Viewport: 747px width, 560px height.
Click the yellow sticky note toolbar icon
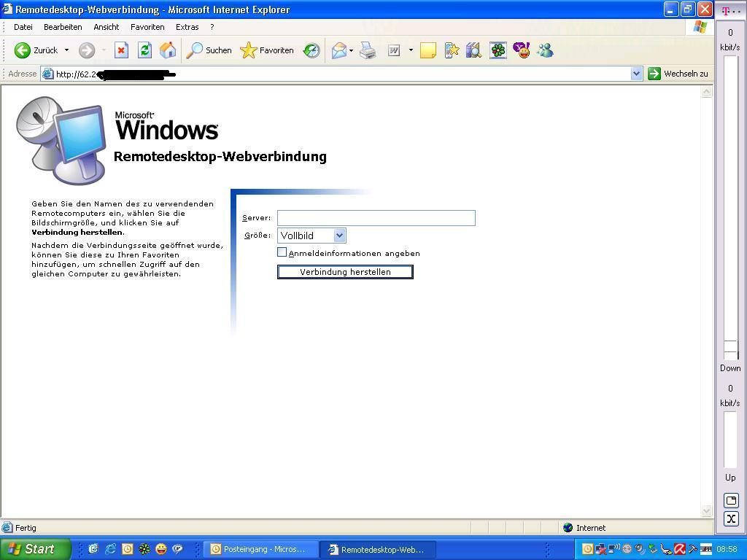click(427, 50)
